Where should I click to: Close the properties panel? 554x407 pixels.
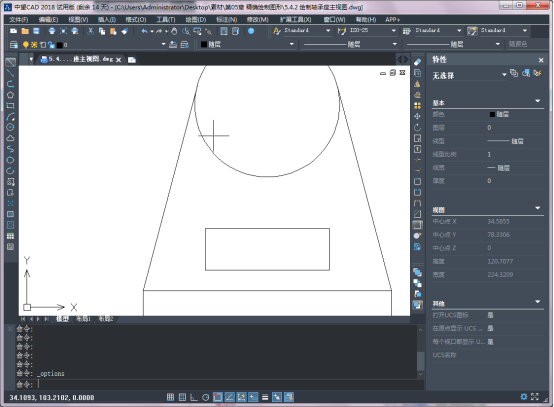(x=541, y=60)
